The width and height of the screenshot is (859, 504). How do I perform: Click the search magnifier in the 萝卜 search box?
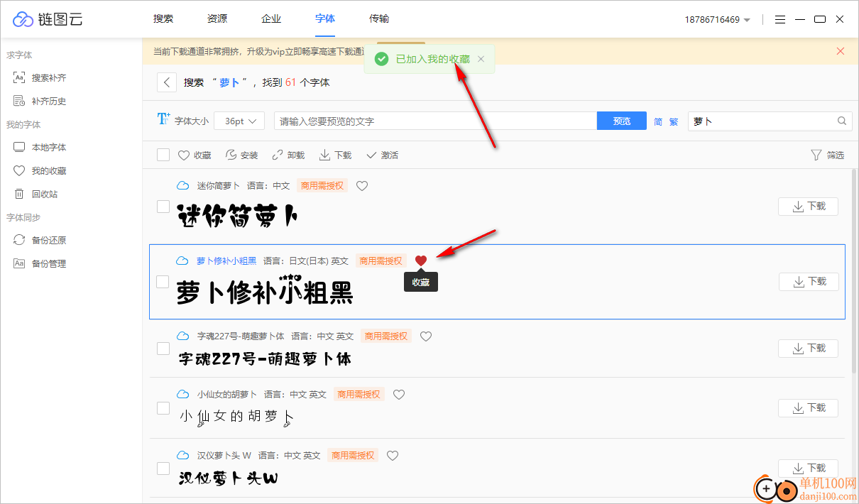841,121
